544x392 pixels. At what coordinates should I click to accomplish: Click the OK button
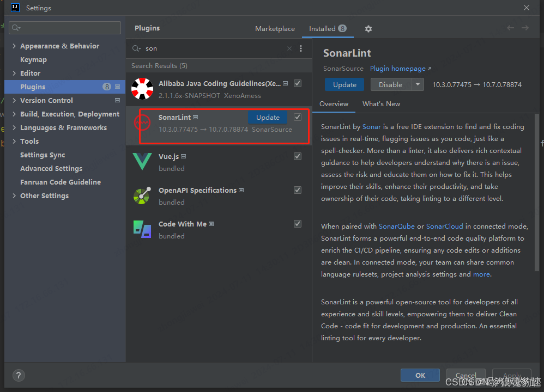420,375
